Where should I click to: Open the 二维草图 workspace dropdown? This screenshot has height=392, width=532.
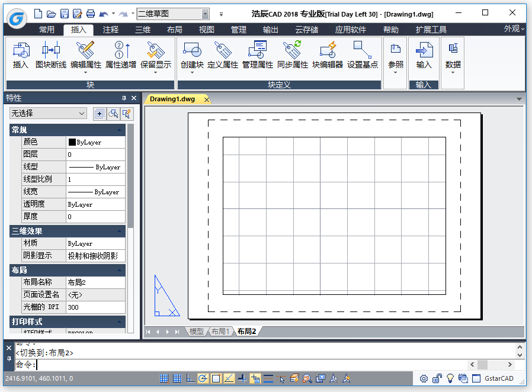coord(205,14)
